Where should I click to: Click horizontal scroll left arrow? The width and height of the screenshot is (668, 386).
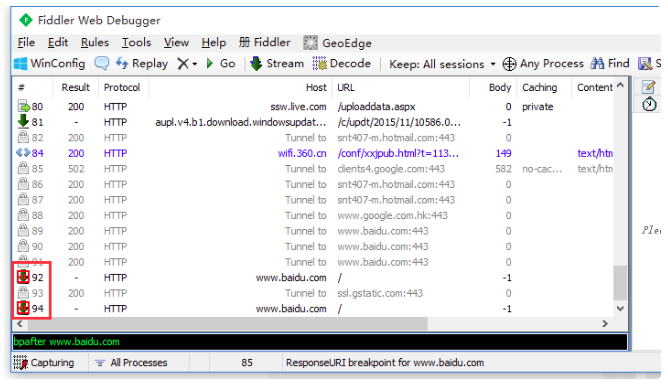20,324
